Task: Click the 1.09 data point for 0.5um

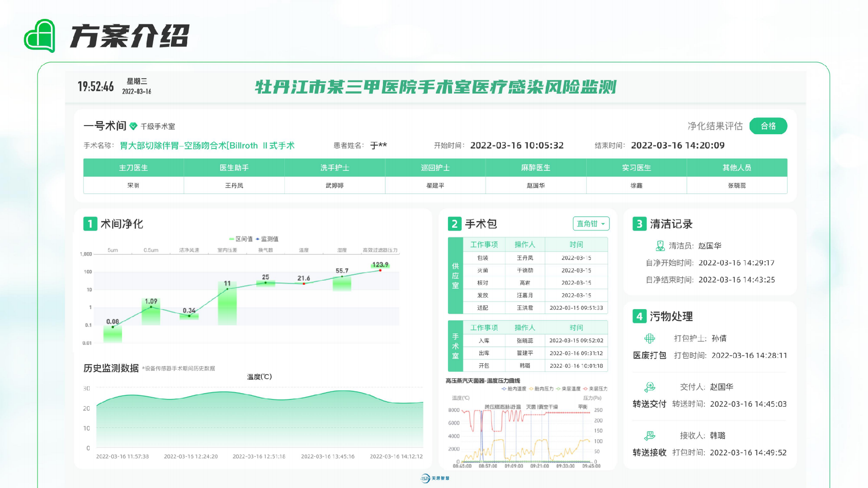Action: point(151,307)
